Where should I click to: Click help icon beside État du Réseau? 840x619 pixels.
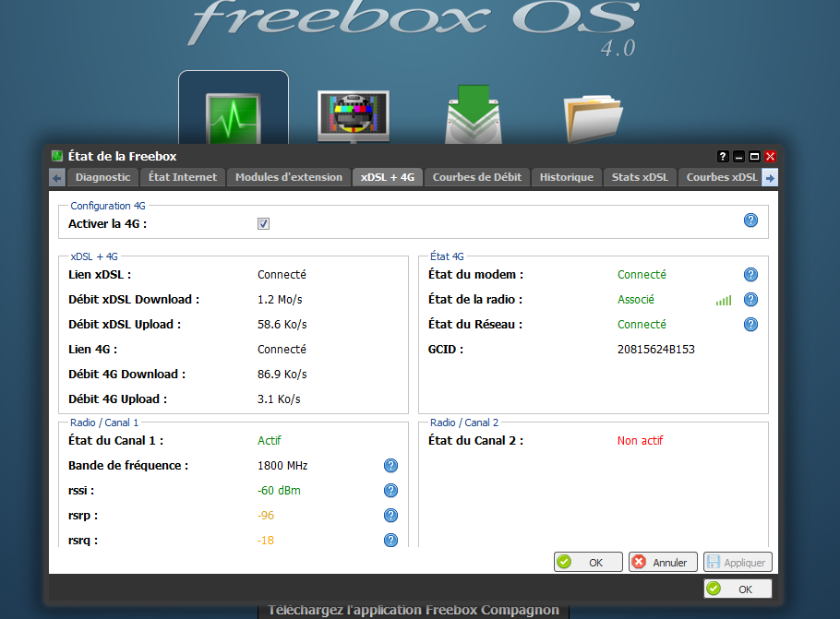coord(750,325)
